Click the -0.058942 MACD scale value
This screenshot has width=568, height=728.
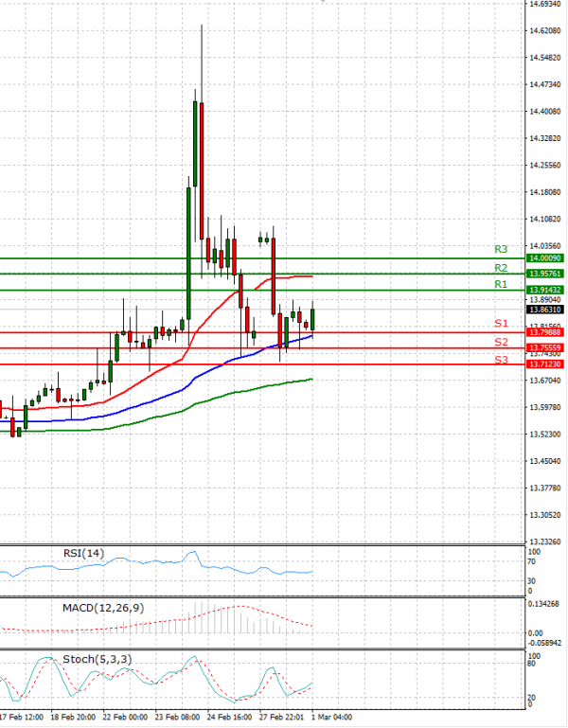[544, 644]
